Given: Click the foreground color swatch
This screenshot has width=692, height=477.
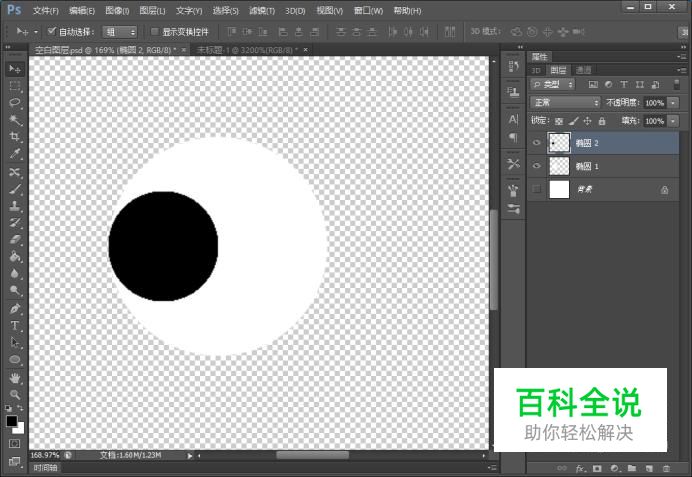Looking at the screenshot, I should (x=12, y=421).
